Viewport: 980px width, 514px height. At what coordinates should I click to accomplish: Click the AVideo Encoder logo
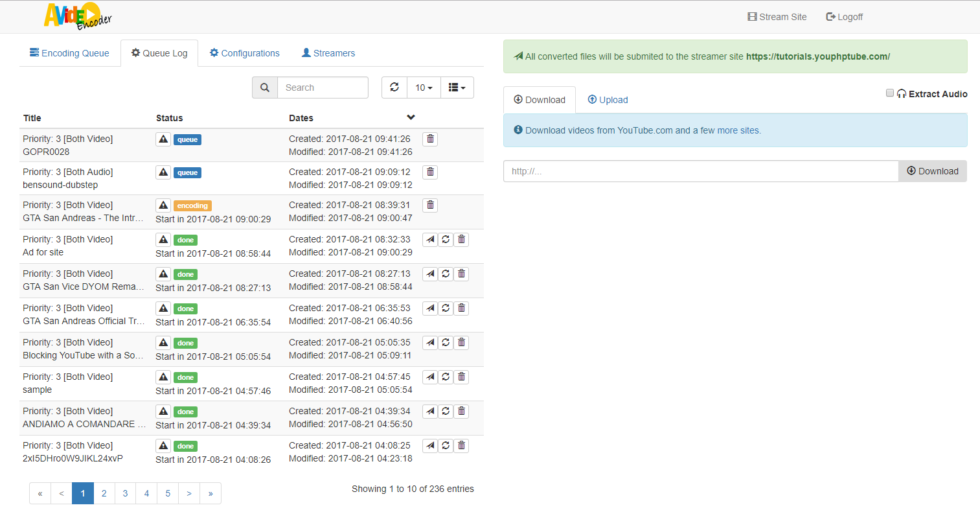tap(77, 16)
